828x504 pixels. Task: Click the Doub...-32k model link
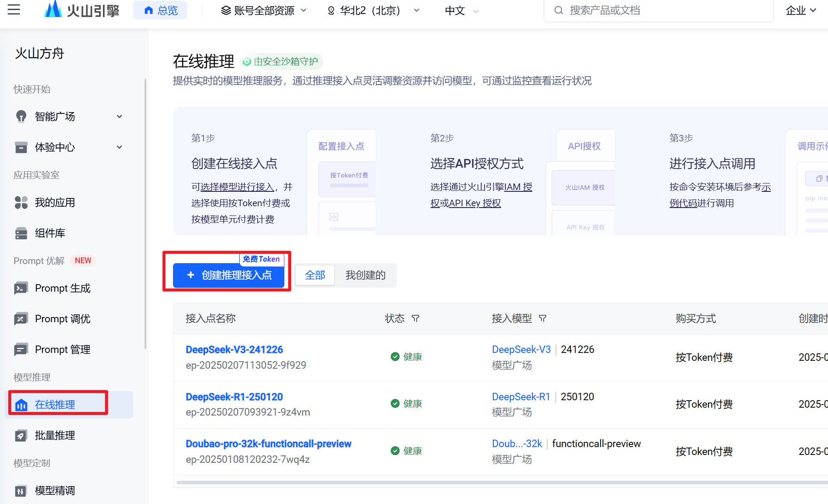[x=517, y=444]
